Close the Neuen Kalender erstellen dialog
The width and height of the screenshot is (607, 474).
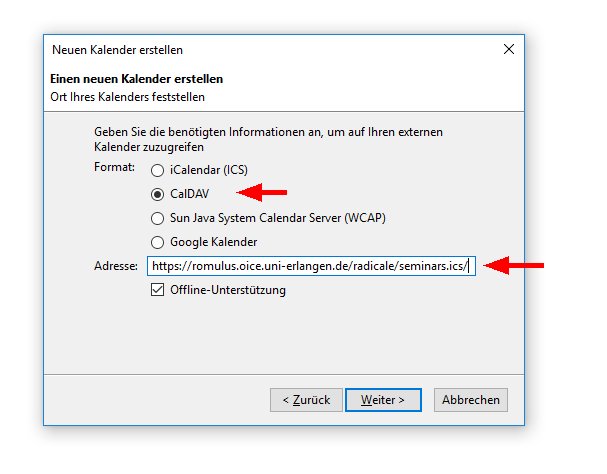[509, 49]
